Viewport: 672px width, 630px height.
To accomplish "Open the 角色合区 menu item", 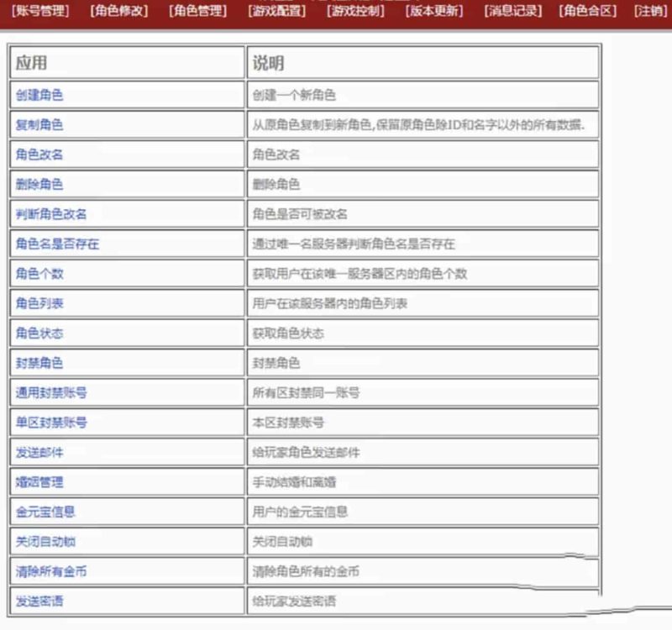I will point(587,11).
